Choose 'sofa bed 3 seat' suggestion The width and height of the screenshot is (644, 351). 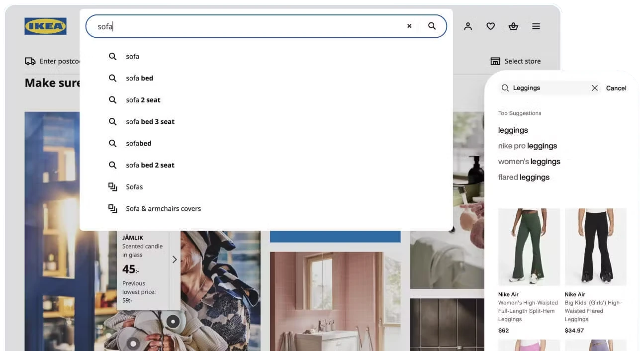click(150, 122)
